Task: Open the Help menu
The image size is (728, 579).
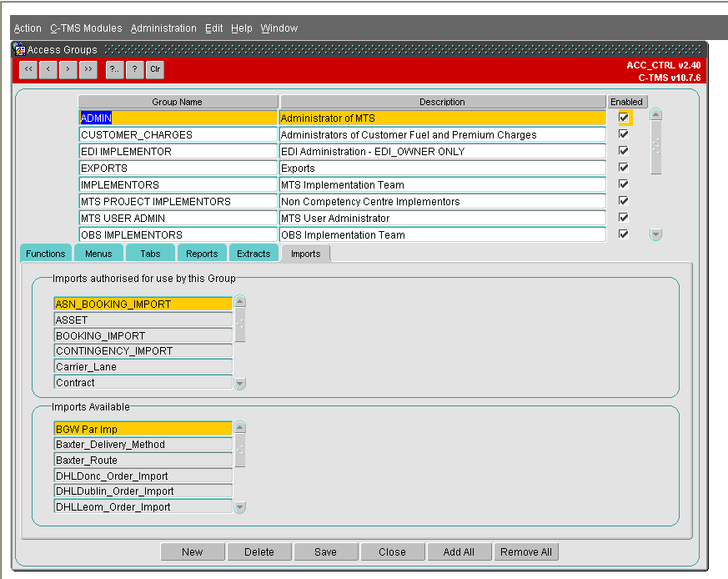Action: [242, 28]
